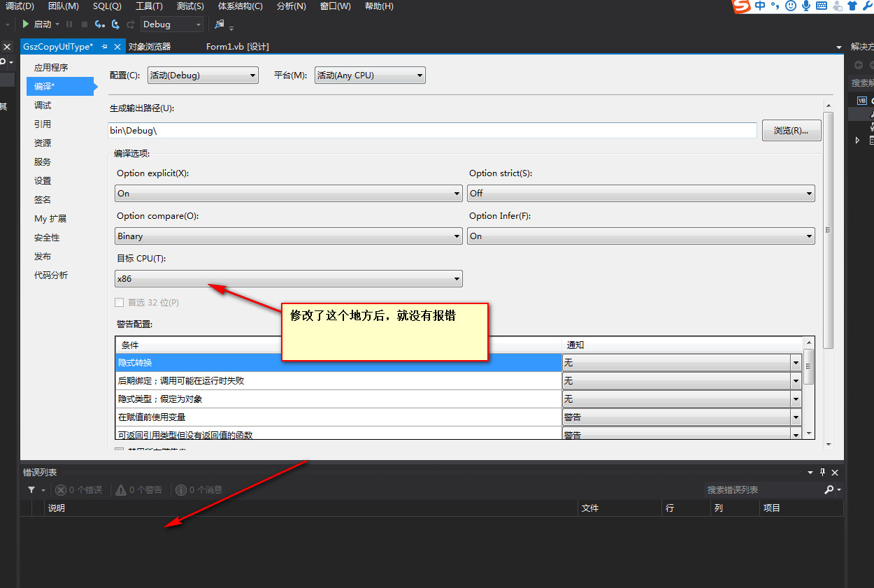Click the error list filter funnel icon
Screen dimensions: 874x588
[31, 490]
